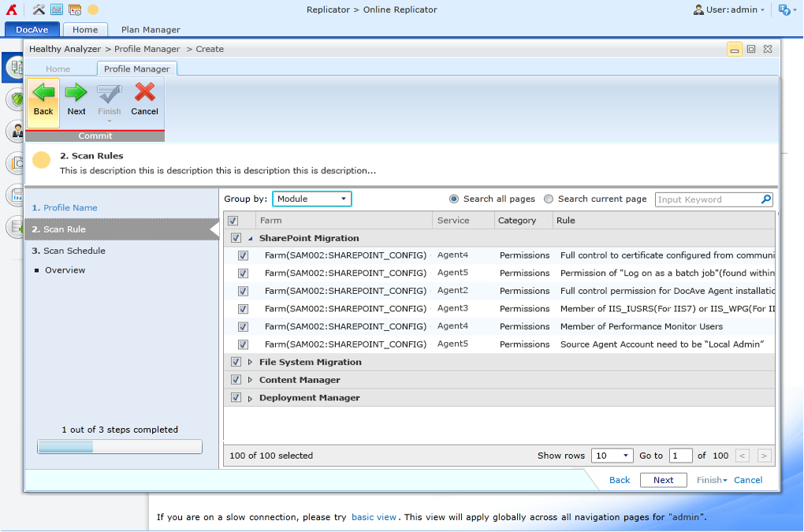
Task: Click the Next button at bottom
Action: tap(663, 480)
